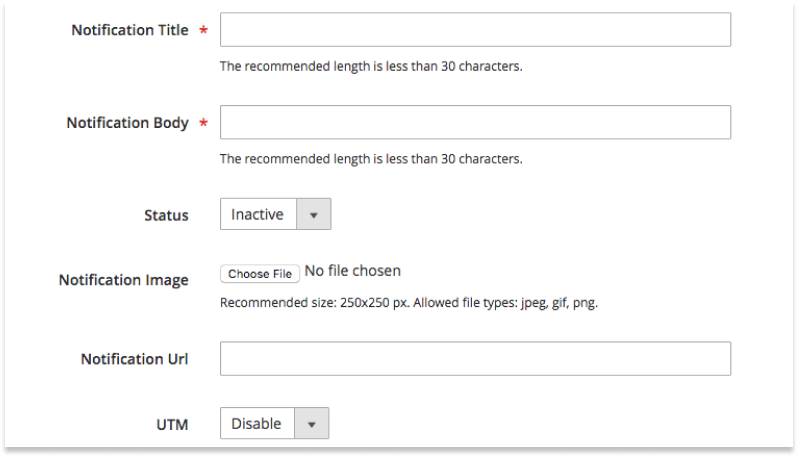Viewport: 798px width, 457px height.
Task: Click the Notification Body label
Action: [x=127, y=123]
